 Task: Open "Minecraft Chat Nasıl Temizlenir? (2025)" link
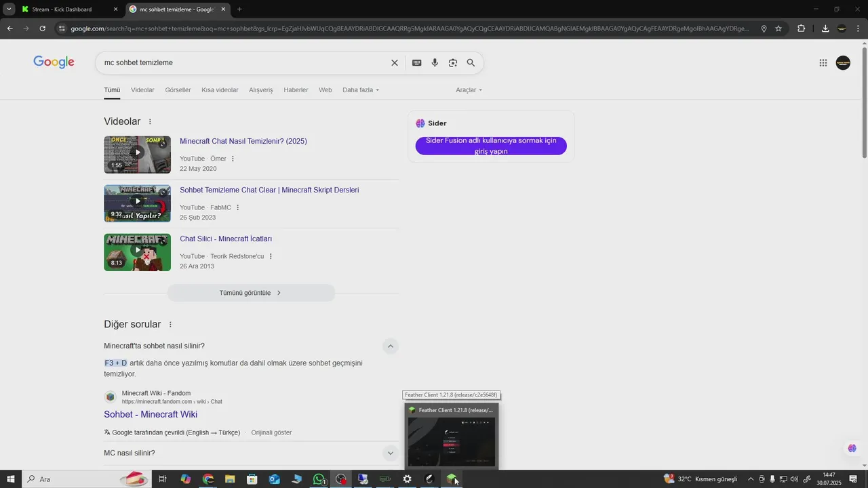click(243, 142)
